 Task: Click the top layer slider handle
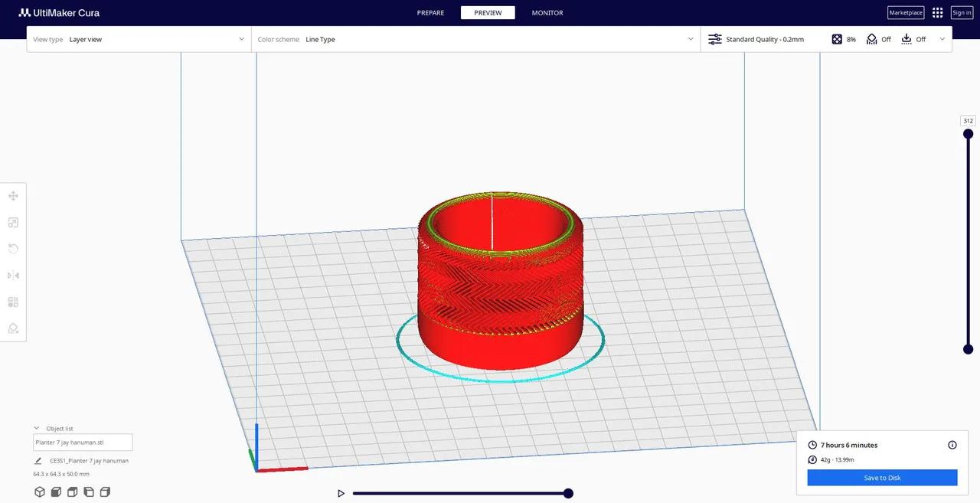coord(968,133)
